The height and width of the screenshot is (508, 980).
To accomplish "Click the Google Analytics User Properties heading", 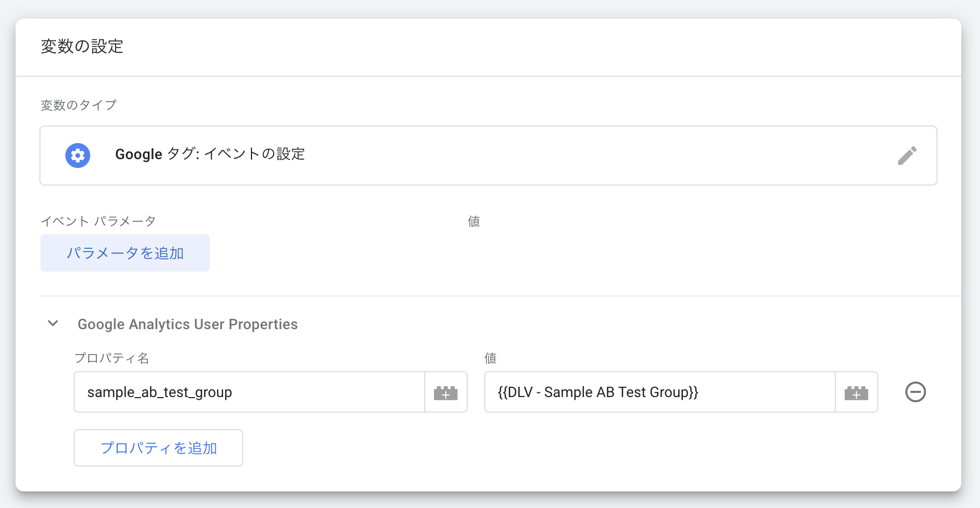I will (188, 324).
